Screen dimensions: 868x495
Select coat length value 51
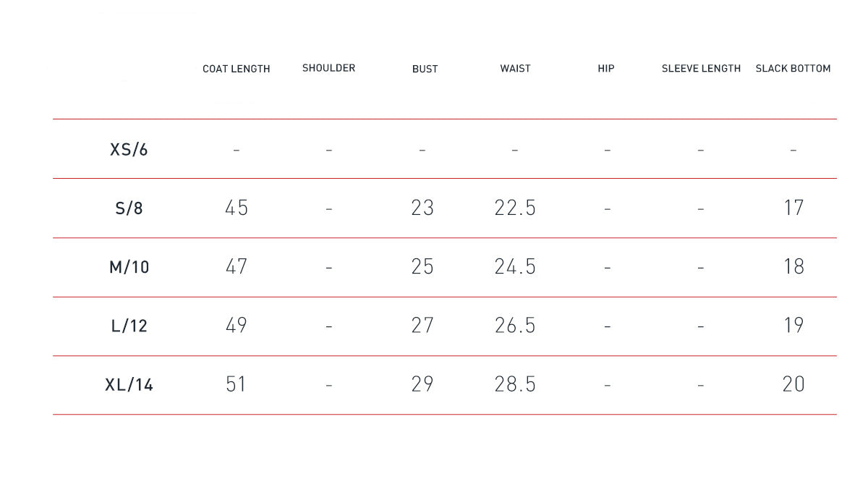pos(237,384)
